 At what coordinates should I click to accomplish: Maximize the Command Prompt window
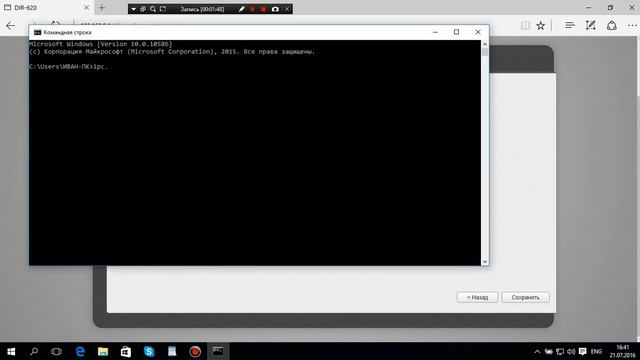[456, 32]
